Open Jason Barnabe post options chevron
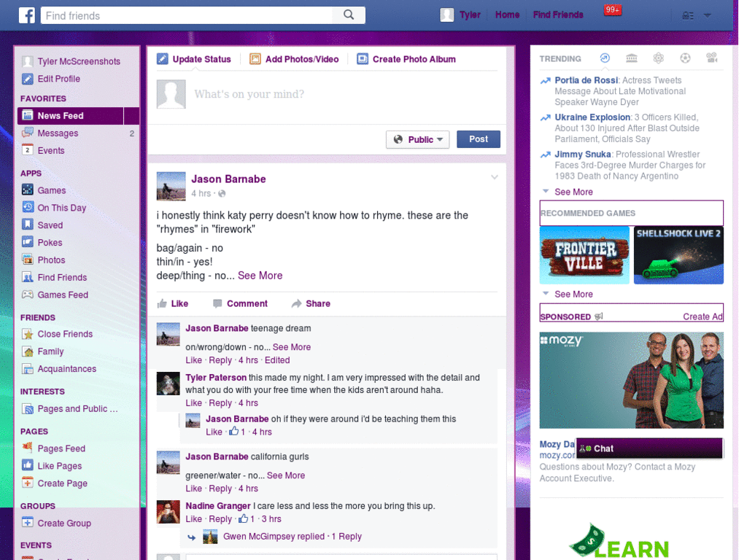 [495, 177]
